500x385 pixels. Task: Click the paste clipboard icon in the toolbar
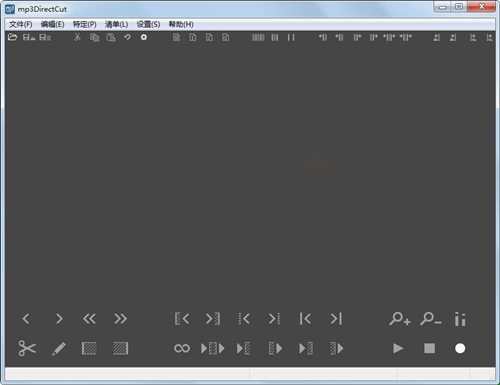pos(111,37)
